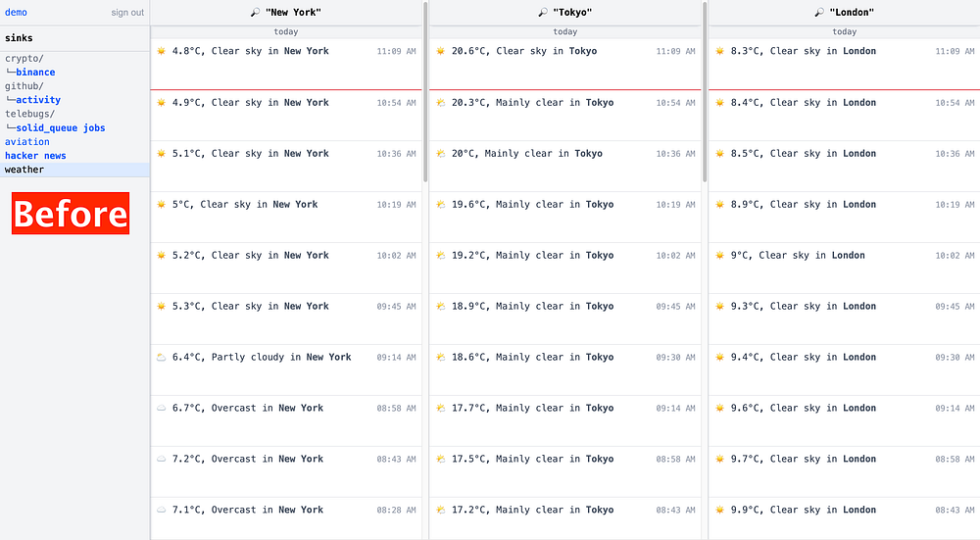Click the sun icon on London 9°C entry

[x=719, y=255]
